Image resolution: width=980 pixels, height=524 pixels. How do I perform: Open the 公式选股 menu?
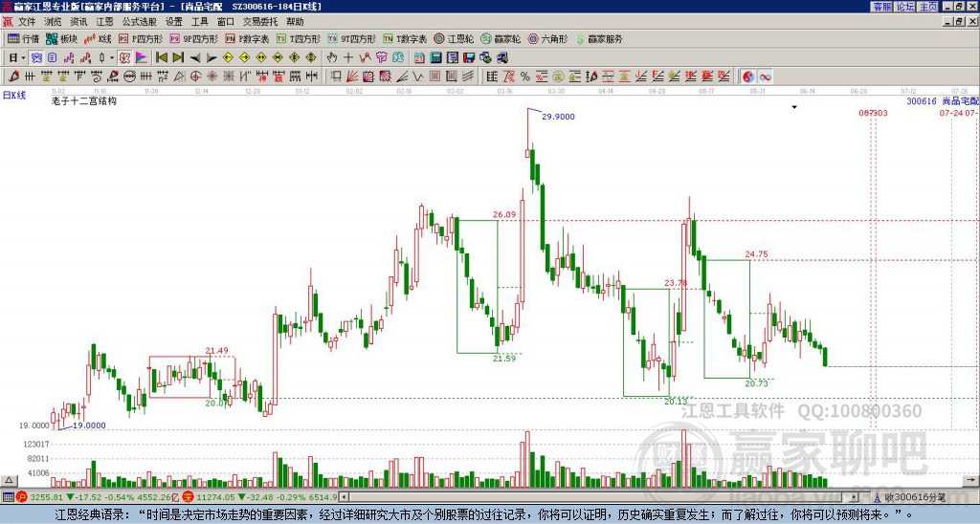pyautogui.click(x=140, y=22)
